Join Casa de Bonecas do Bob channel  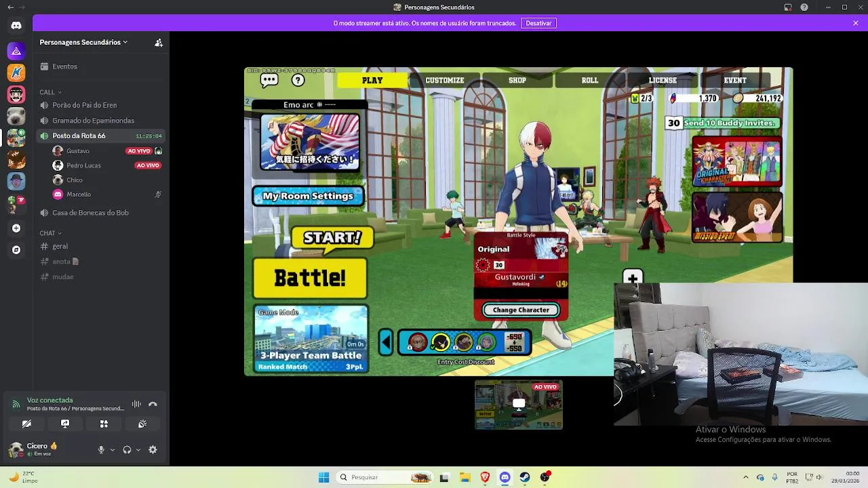[x=102, y=213]
